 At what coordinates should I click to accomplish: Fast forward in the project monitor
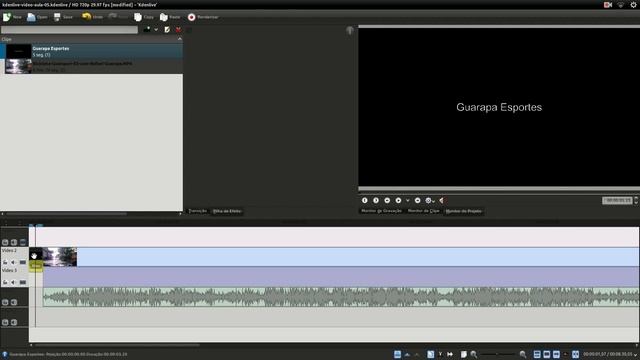coord(418,200)
